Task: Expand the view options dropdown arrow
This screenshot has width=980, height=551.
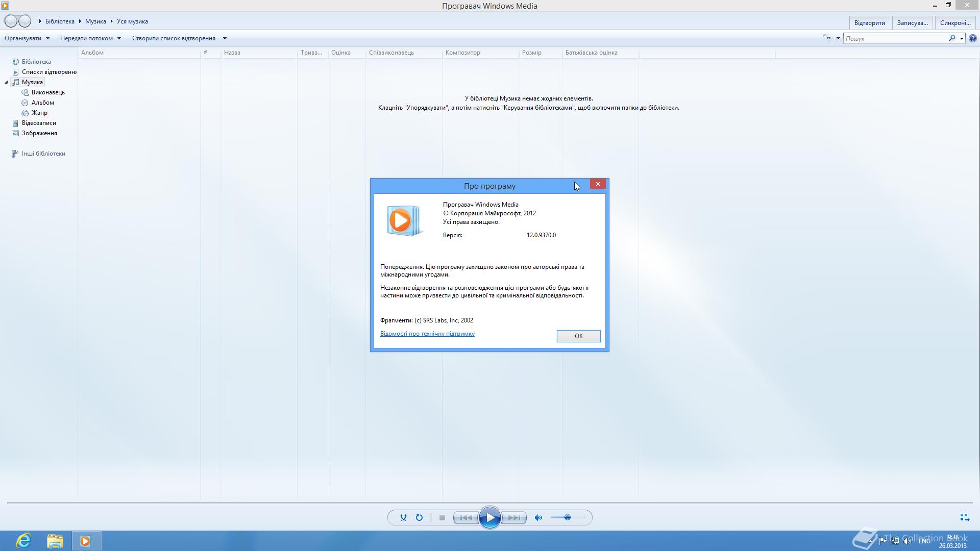Action: tap(838, 38)
